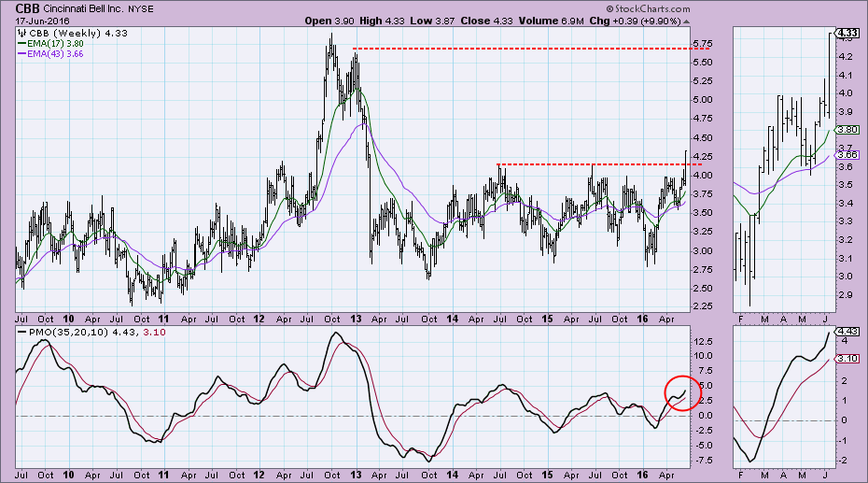Click the boxed 4.43 PMO value tag
This screenshot has height=483, width=868.
(x=846, y=332)
